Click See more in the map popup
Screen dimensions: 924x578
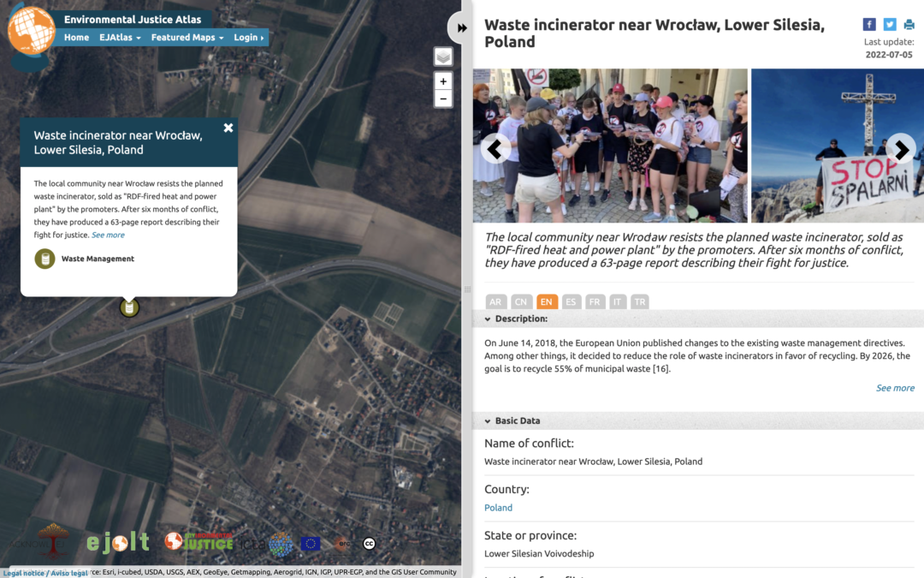point(108,235)
